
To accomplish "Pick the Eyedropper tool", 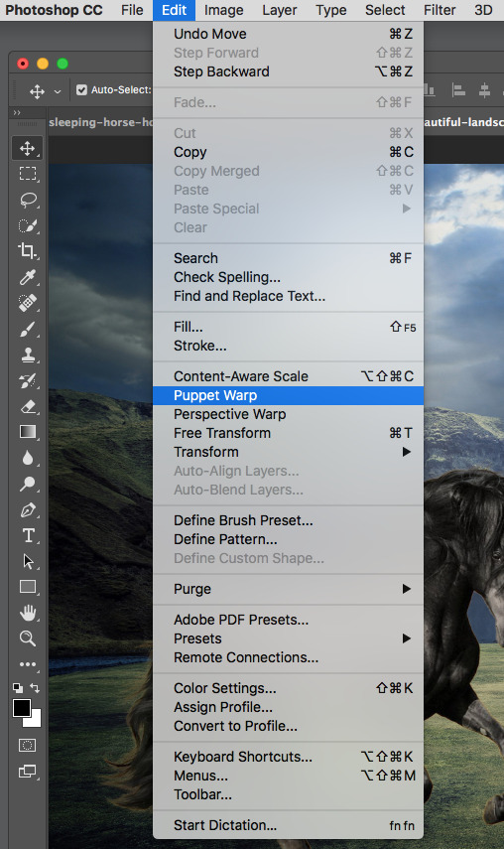I will pos(28,277).
